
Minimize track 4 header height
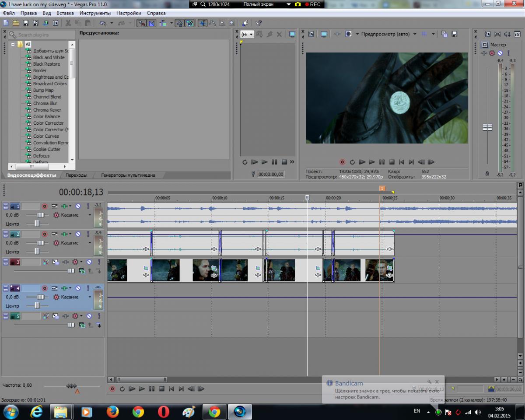[5, 286]
